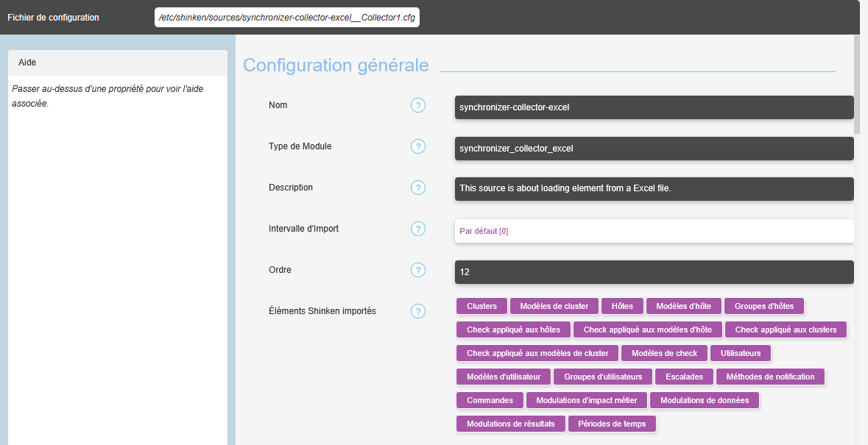Click the Groupes d'hôtes tag
The height and width of the screenshot is (445, 868).
pyautogui.click(x=764, y=306)
